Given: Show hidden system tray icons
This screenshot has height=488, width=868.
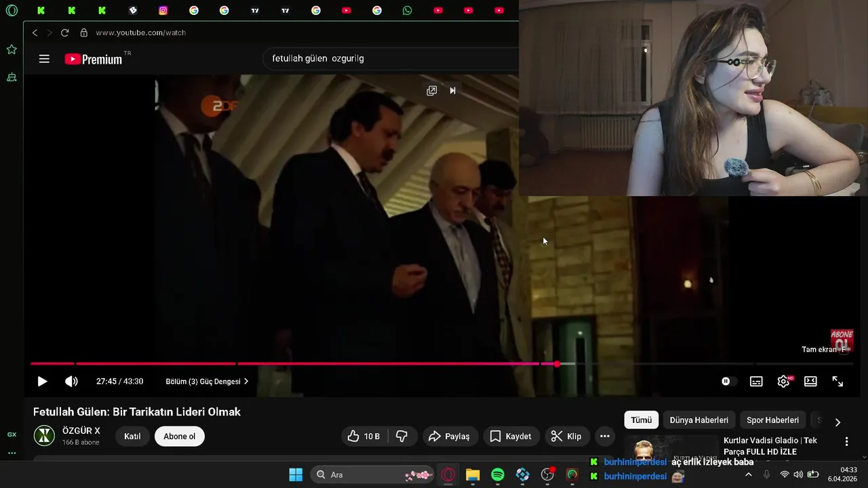Looking at the screenshot, I should [749, 474].
